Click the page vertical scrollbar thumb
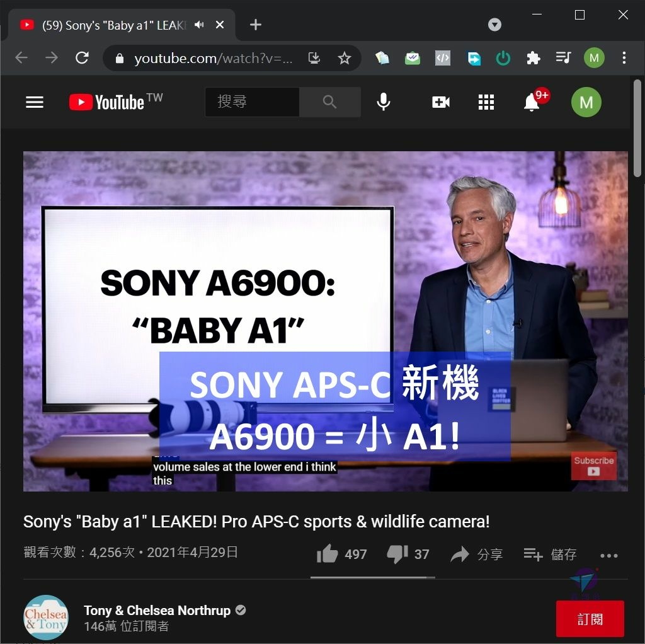Screen dimensions: 645x644 point(637,129)
